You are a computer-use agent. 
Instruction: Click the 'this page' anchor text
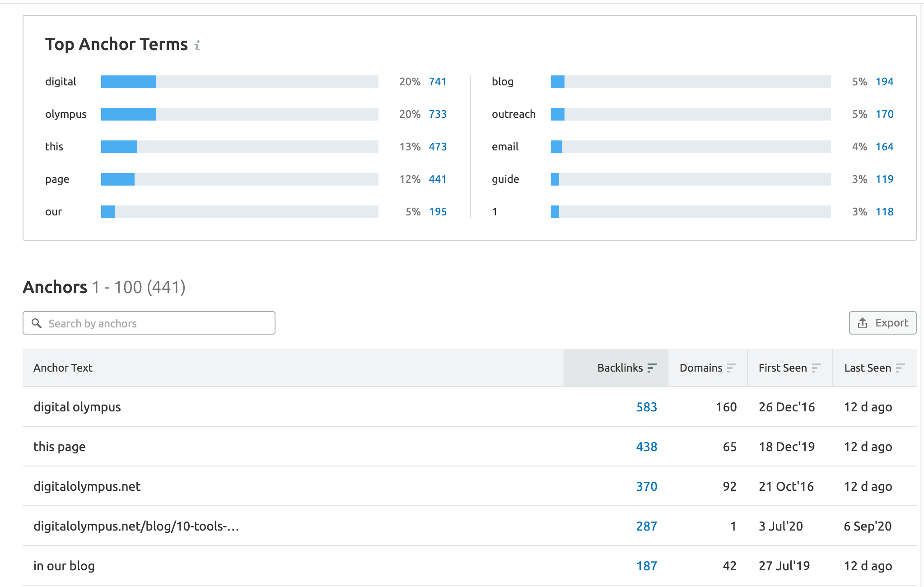coord(60,447)
